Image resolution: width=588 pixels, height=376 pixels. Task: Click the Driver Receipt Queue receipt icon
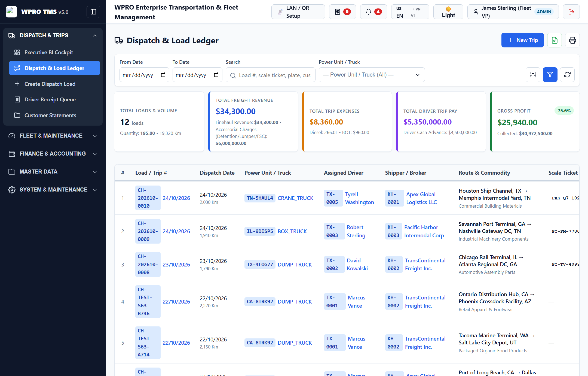click(17, 99)
